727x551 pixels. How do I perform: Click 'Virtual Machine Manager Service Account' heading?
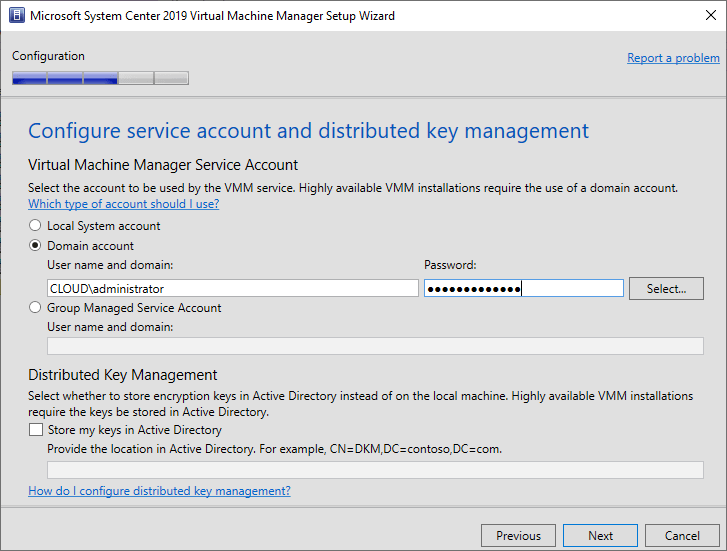(x=163, y=165)
